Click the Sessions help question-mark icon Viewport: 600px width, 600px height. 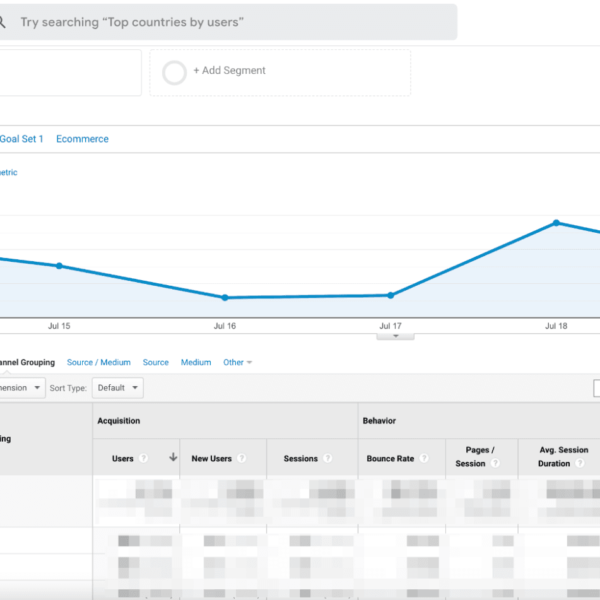pos(328,459)
